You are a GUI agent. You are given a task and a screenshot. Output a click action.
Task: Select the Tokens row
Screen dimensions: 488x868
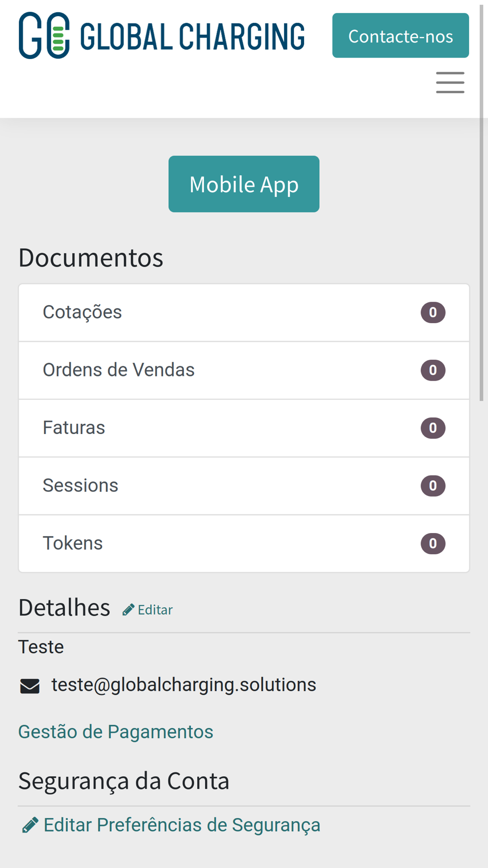(x=244, y=543)
